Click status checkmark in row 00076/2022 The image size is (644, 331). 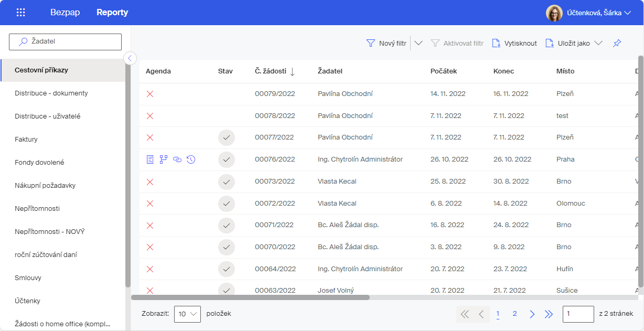tap(227, 159)
